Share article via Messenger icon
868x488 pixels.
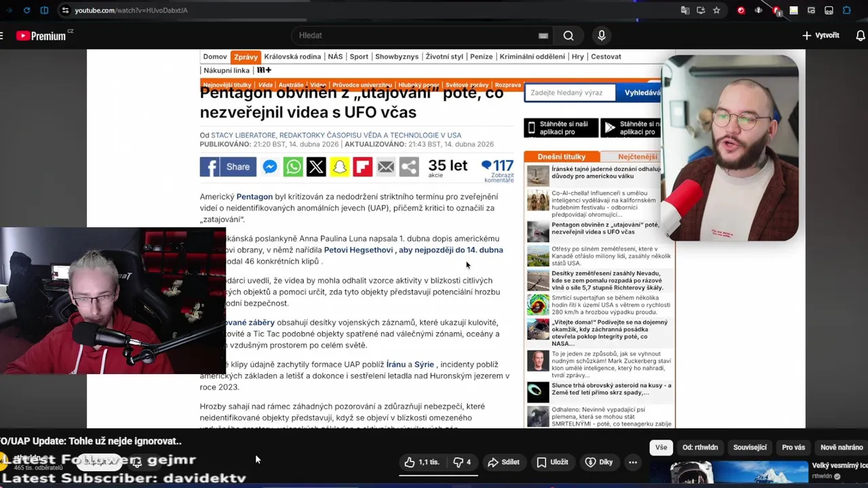(270, 167)
